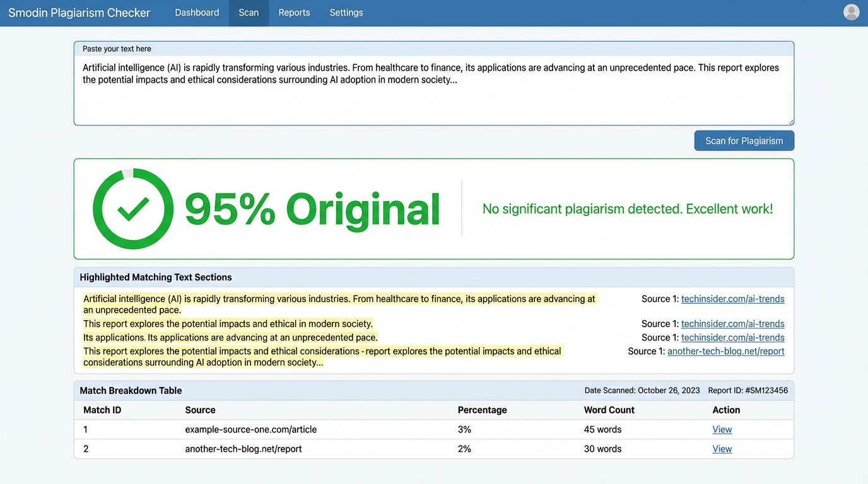The height and width of the screenshot is (484, 868).
Task: Go to the Reports tab
Action: pyautogui.click(x=294, y=13)
